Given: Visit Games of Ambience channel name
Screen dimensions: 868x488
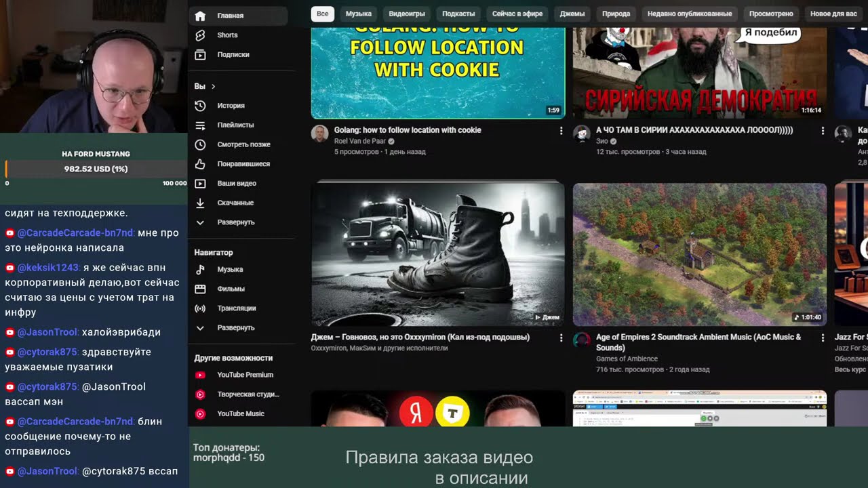Looking at the screenshot, I should (627, 359).
